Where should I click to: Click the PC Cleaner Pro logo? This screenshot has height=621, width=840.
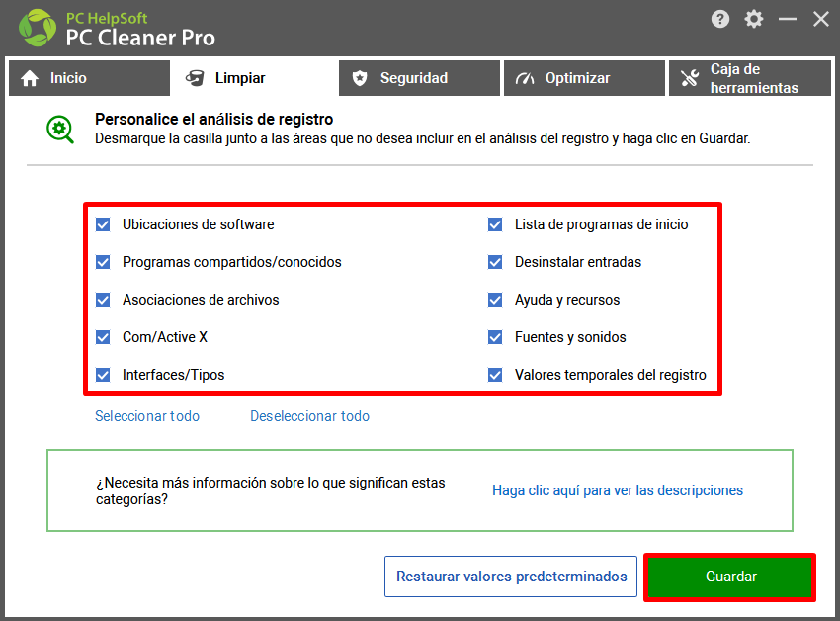click(38, 28)
